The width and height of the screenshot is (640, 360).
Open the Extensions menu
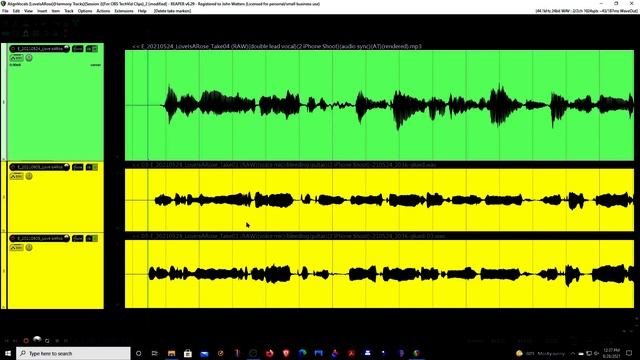tap(124, 11)
